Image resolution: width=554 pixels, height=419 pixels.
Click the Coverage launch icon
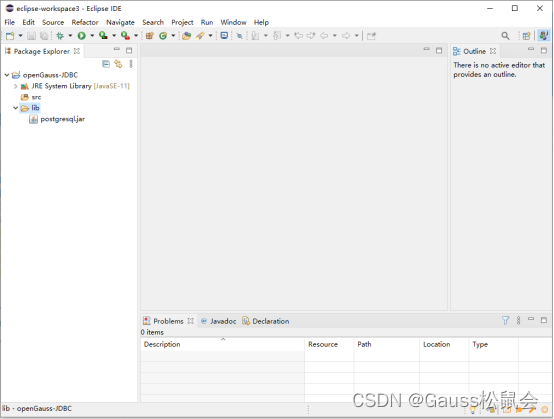coord(103,36)
